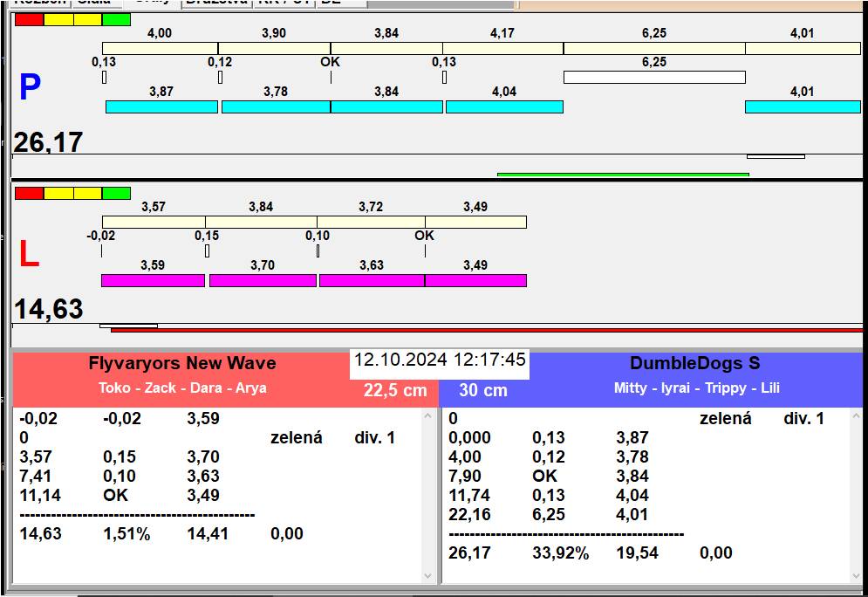This screenshot has height=597, width=868.
Task: Select the magenta bar labeled 3,49 in lane L
Action: coord(475,281)
